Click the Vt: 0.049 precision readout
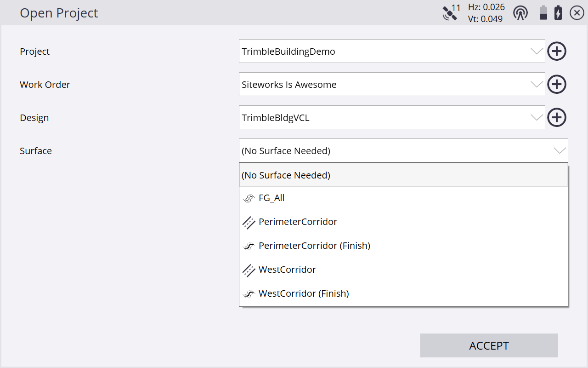This screenshot has width=588, height=368. (x=485, y=19)
